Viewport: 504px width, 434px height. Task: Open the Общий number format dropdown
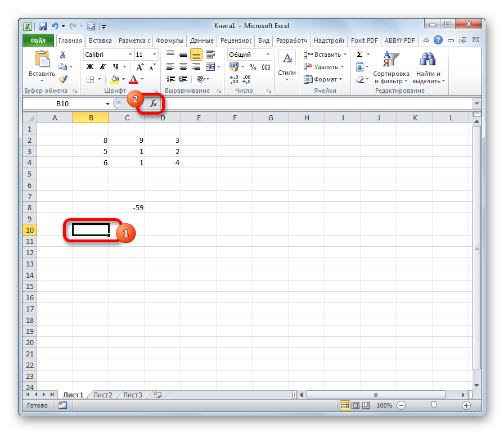(x=268, y=55)
